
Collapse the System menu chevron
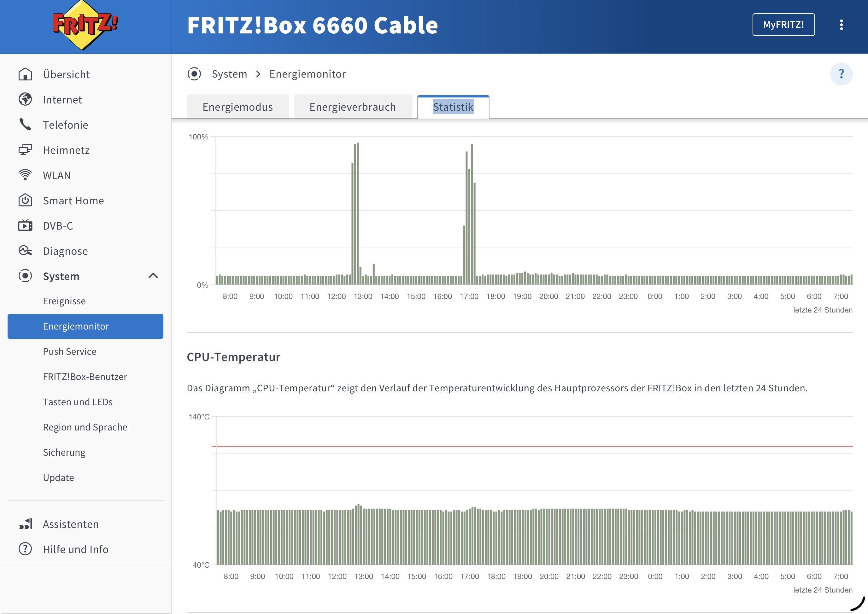point(153,276)
